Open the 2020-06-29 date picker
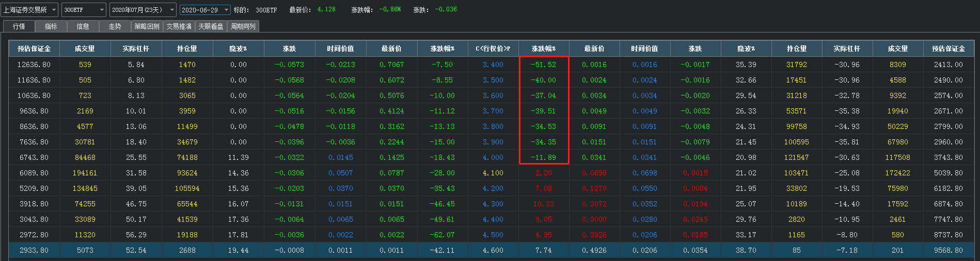 pyautogui.click(x=204, y=10)
